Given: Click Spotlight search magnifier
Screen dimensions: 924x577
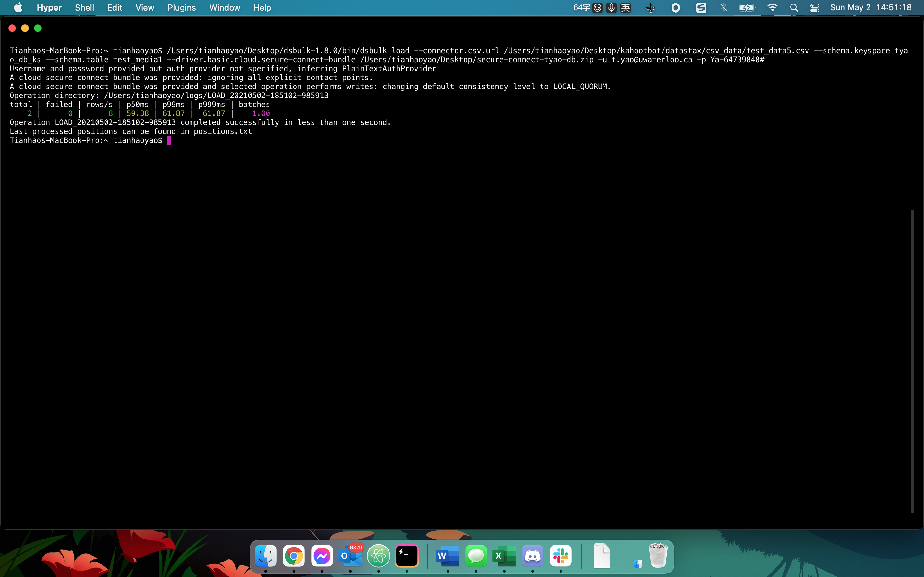Looking at the screenshot, I should pos(794,8).
